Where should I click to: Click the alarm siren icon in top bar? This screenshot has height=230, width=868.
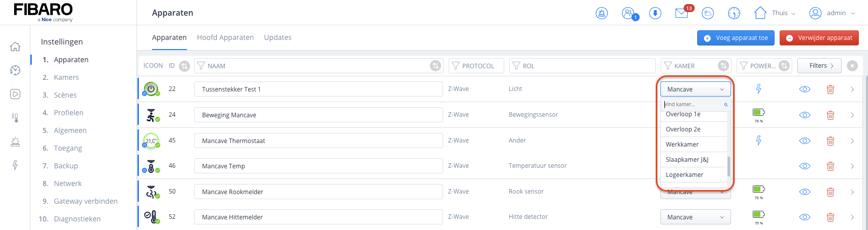pyautogui.click(x=602, y=13)
